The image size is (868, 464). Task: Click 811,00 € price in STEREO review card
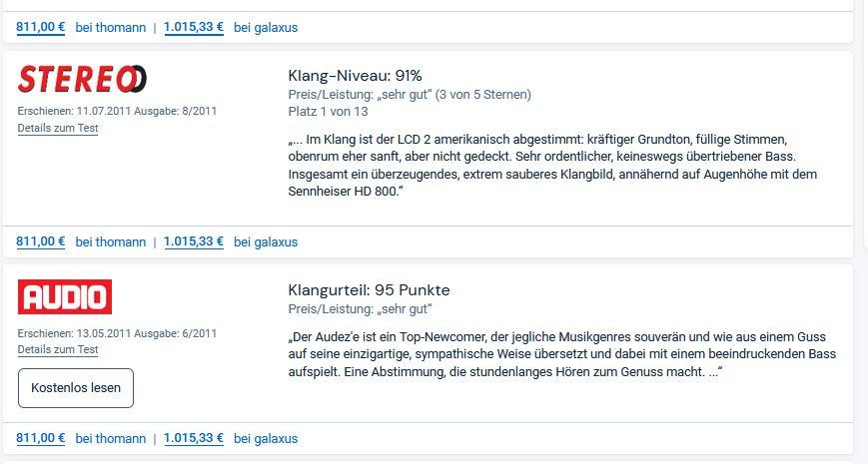coord(41,241)
